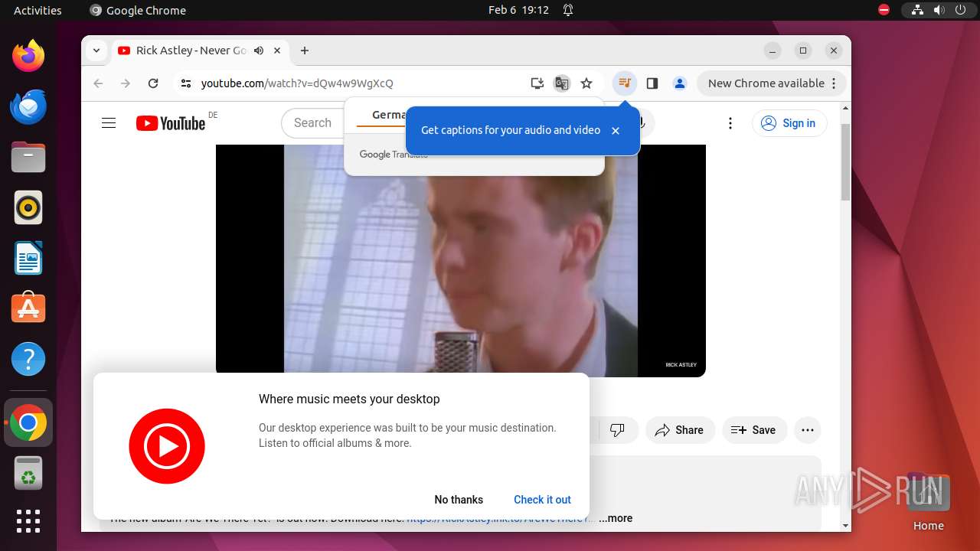Click the Sign in button
Viewport: 980px width, 551px height.
[789, 123]
